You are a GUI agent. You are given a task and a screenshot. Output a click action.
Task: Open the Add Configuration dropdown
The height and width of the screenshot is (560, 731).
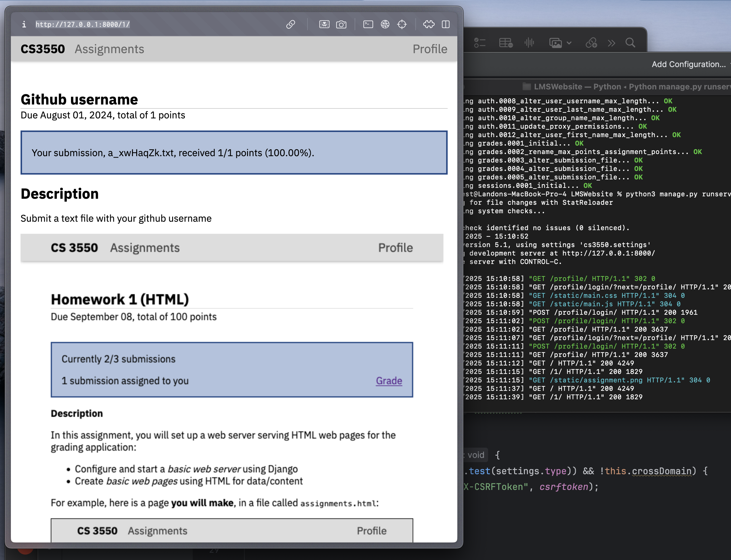(x=689, y=64)
